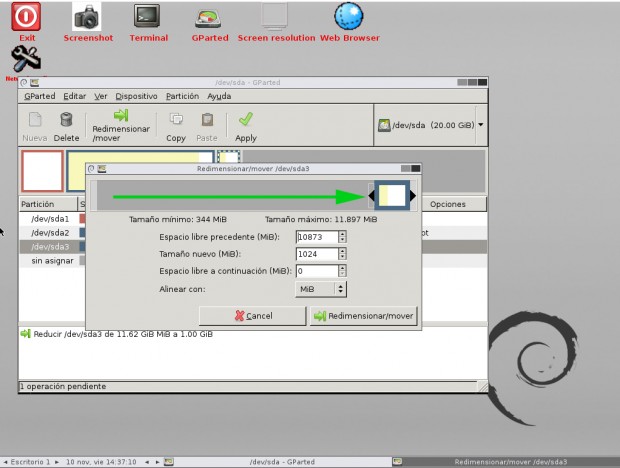The width and height of the screenshot is (620, 468).
Task: Focus the Tamaño nuevo field
Action: [x=317, y=254]
